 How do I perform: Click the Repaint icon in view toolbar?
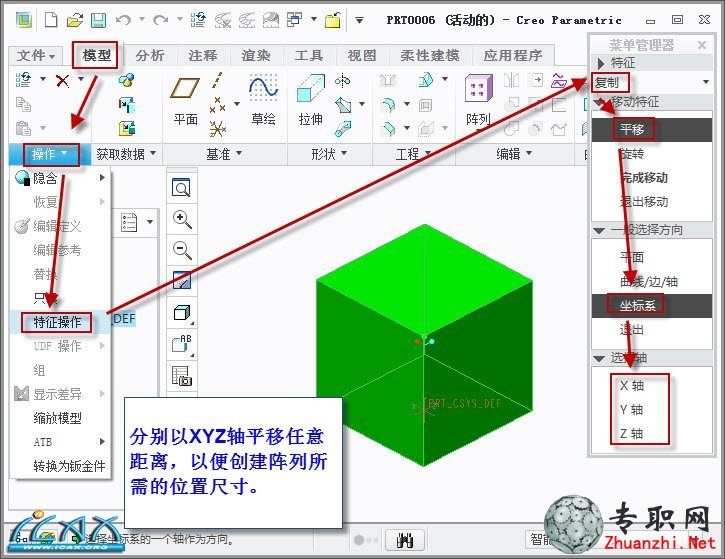coord(182,281)
